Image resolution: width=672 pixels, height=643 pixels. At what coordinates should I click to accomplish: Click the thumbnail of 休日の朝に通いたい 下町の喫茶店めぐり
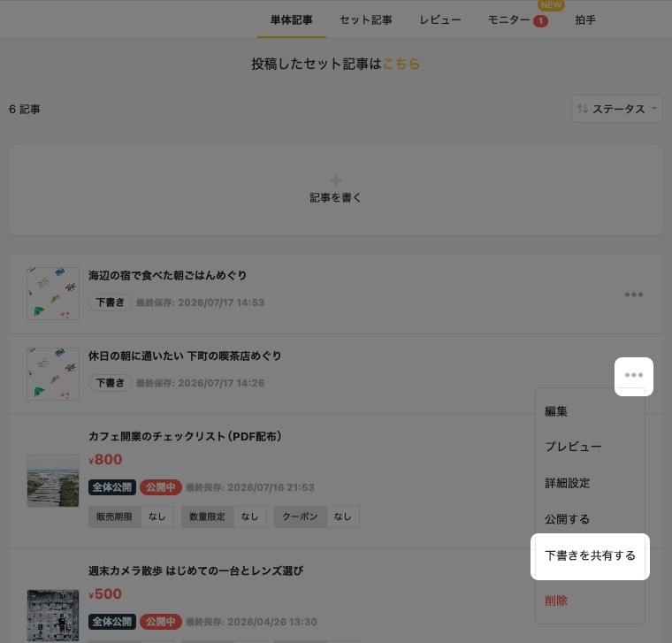coord(53,374)
